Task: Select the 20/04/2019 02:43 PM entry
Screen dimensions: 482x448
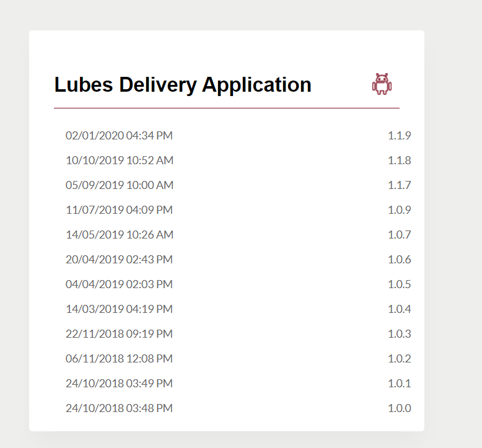Action: (119, 260)
